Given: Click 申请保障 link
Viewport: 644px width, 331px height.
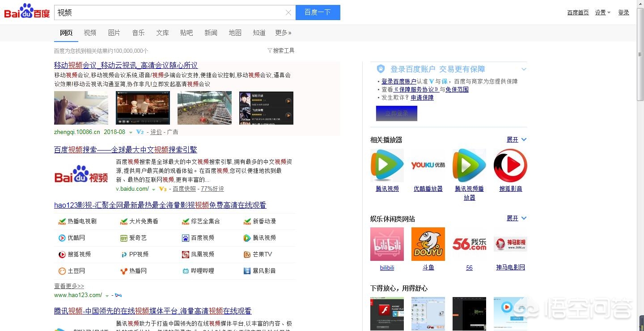Looking at the screenshot, I should pyautogui.click(x=422, y=97).
